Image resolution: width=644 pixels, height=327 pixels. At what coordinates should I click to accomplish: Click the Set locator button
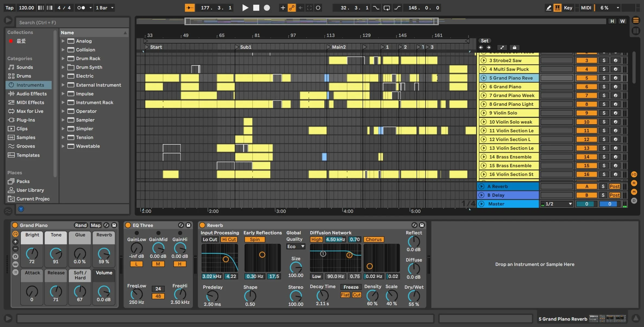pyautogui.click(x=485, y=41)
